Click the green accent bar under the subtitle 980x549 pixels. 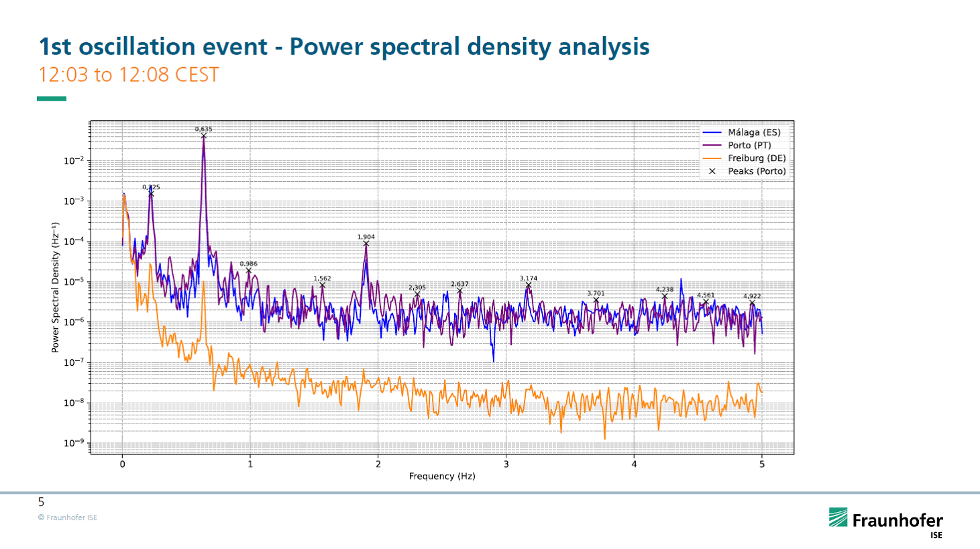click(x=52, y=99)
